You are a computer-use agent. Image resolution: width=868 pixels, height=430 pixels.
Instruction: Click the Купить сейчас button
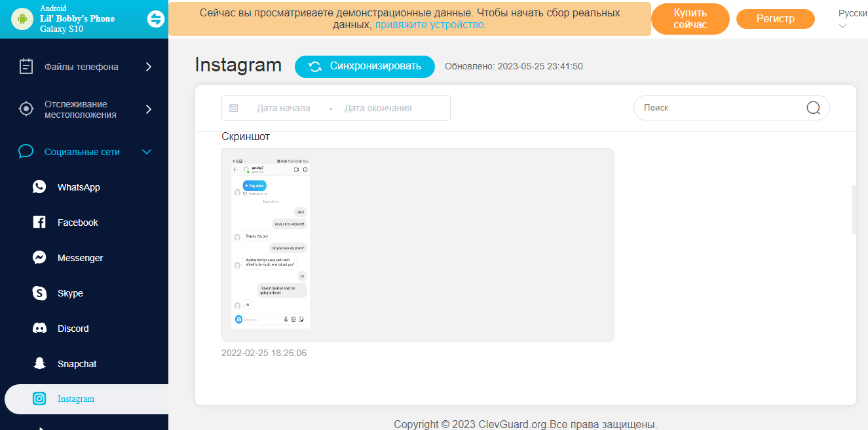[x=690, y=19]
